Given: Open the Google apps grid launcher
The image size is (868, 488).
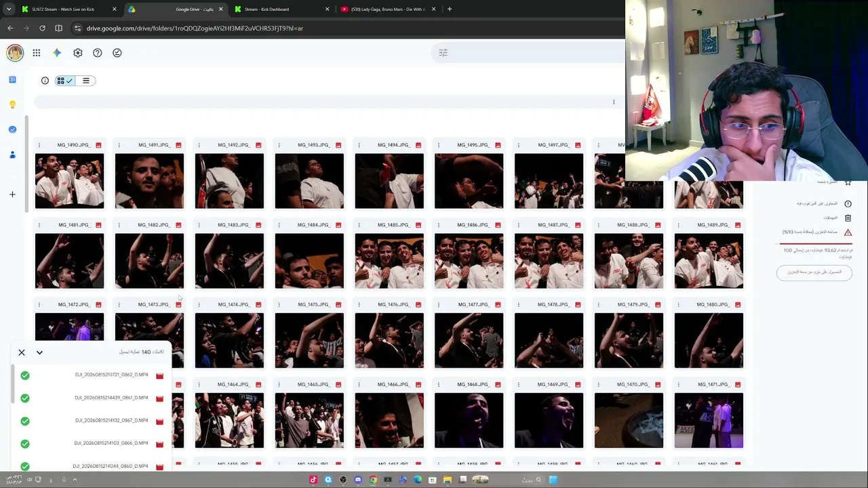Looking at the screenshot, I should pos(37,53).
